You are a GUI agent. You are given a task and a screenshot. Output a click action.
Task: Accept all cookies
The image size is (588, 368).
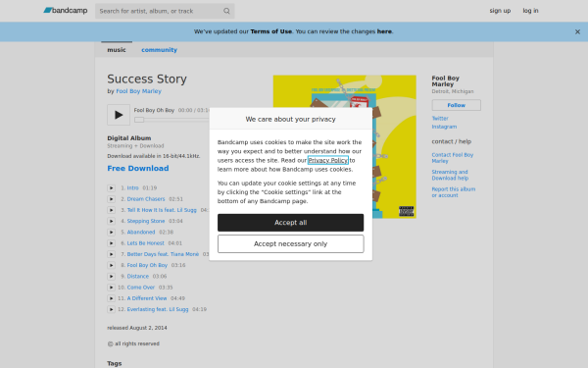tap(291, 223)
